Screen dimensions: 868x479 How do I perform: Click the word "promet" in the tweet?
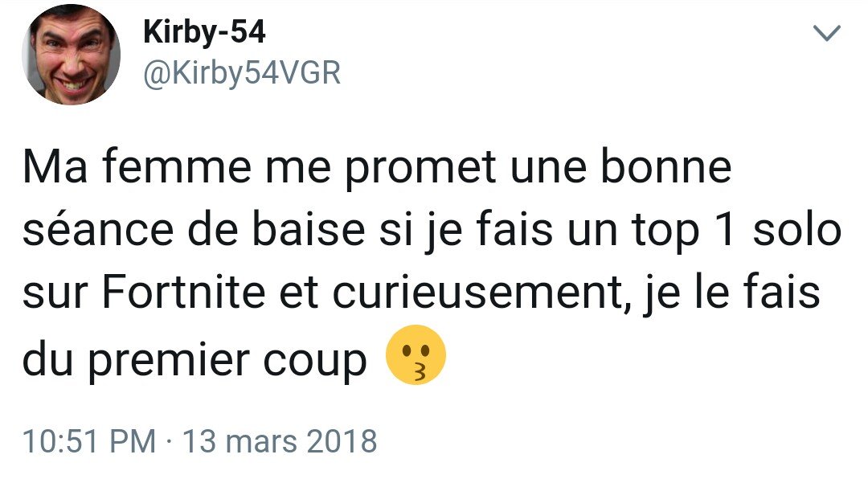pyautogui.click(x=420, y=168)
